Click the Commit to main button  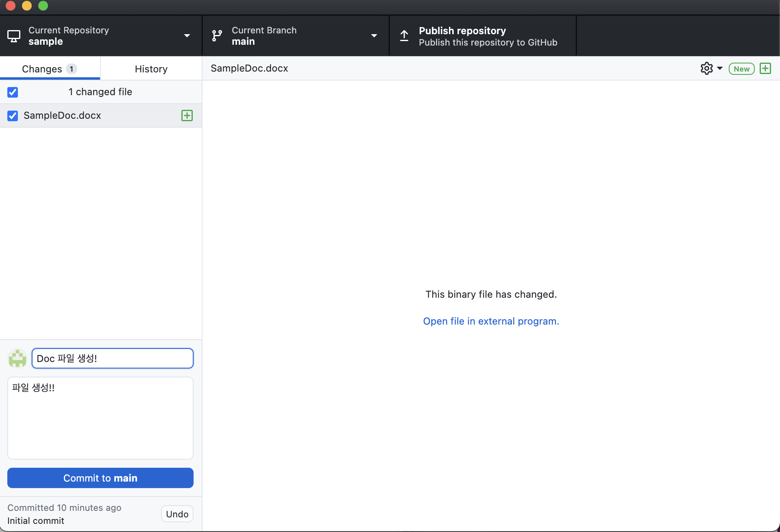100,478
